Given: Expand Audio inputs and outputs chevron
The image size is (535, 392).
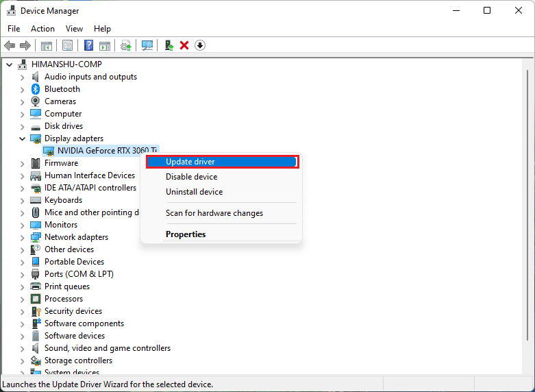Looking at the screenshot, I should (22, 77).
